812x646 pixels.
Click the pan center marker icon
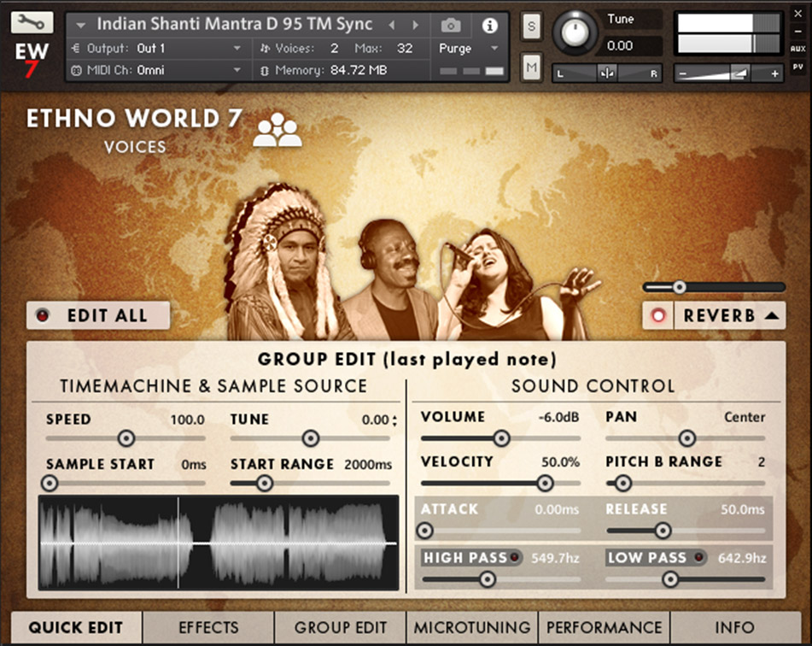click(607, 73)
